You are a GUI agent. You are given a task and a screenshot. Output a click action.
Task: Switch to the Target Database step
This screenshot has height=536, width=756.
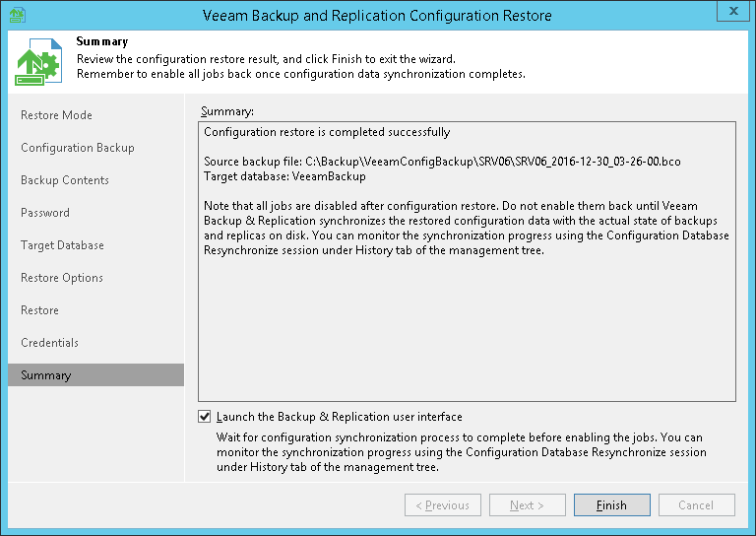[x=62, y=245]
